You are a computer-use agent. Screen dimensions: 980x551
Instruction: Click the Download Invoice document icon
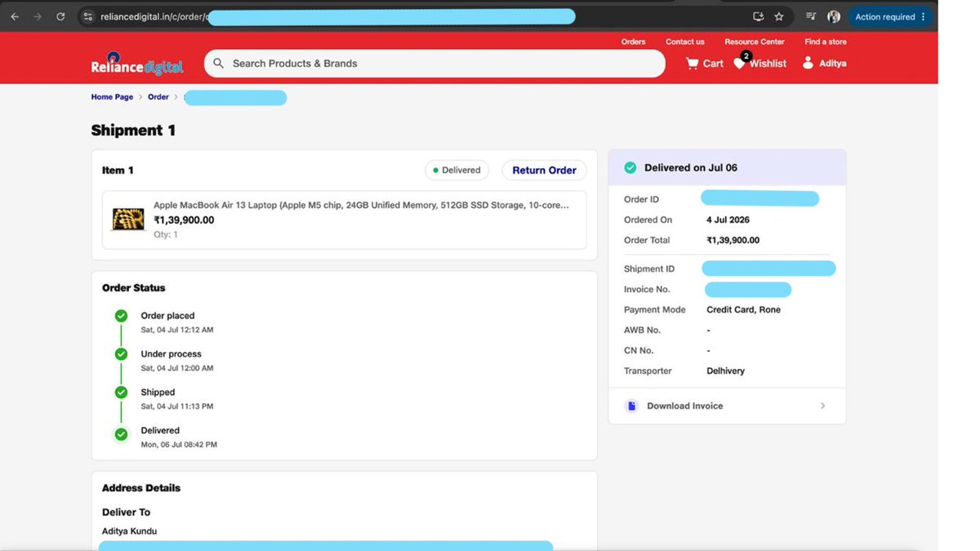(x=631, y=406)
